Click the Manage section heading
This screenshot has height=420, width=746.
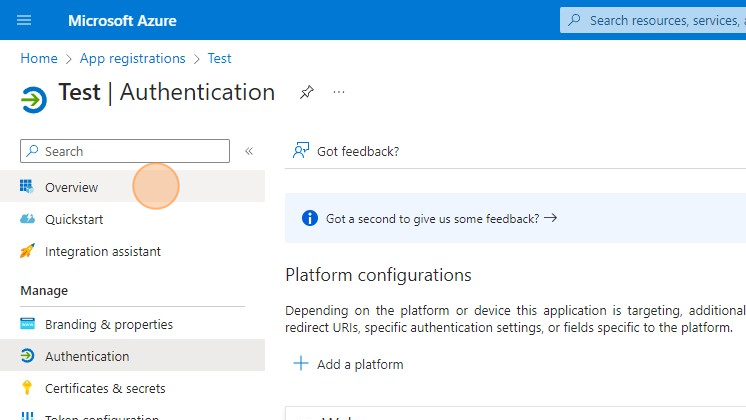pos(44,291)
